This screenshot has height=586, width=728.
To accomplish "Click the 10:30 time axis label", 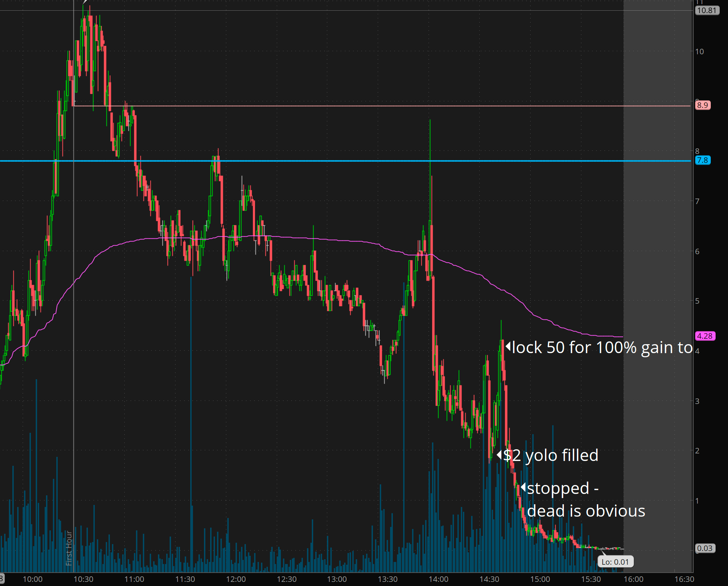I will coord(83,579).
